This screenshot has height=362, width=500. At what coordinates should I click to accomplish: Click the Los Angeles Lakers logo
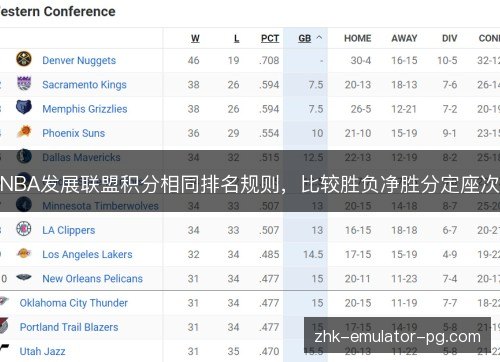tap(24, 253)
